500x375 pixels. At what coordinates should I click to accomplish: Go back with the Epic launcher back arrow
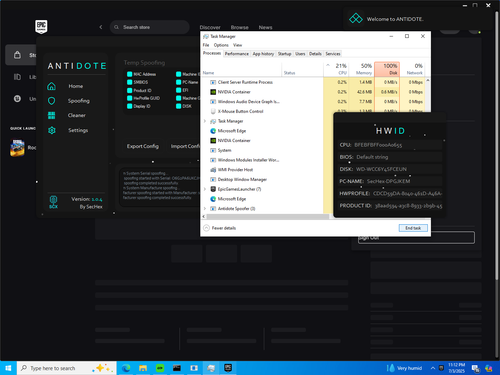(101, 27)
